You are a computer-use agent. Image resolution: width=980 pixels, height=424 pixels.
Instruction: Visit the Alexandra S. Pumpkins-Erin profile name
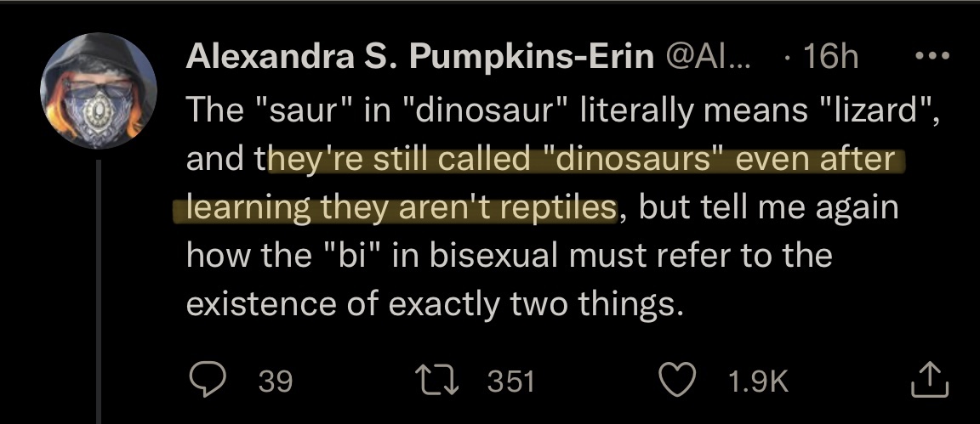tap(420, 59)
